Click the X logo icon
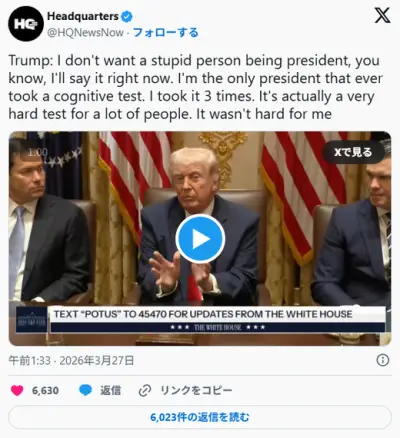Viewport: 400px width, 438px height. (x=382, y=16)
